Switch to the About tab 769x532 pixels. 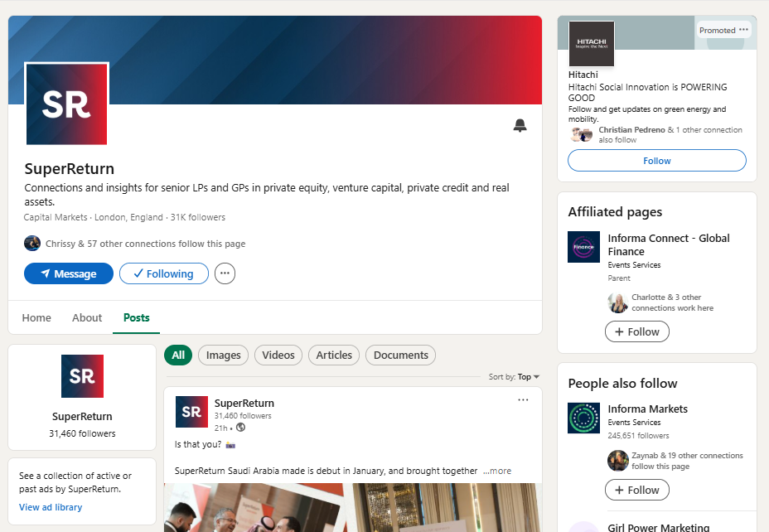[x=87, y=317]
